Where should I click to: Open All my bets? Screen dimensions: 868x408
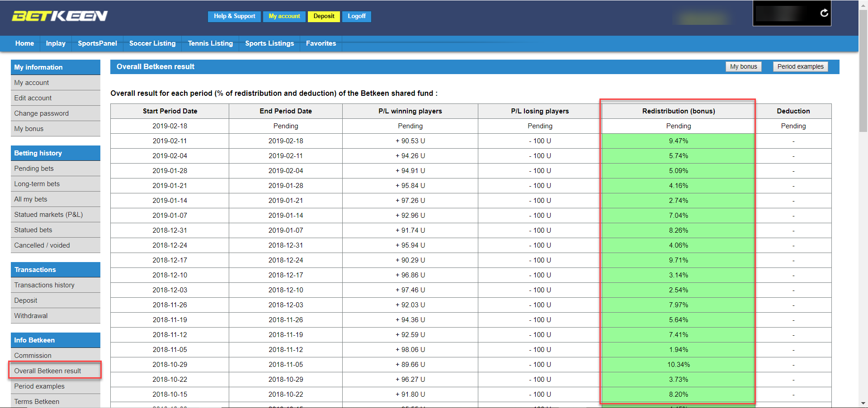tap(56, 199)
